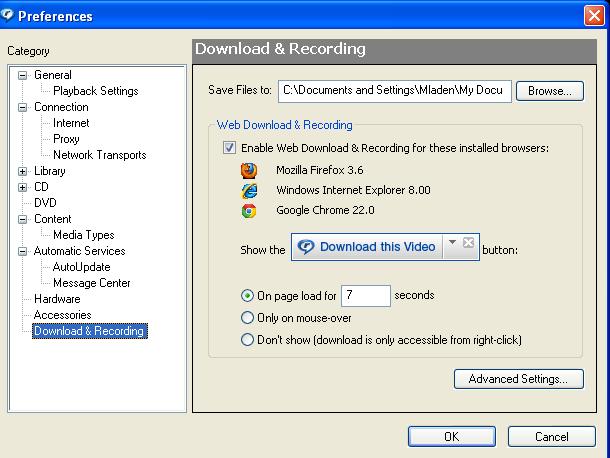610x458 pixels.
Task: Toggle Enable Web Download & Recording checkbox
Action: (x=229, y=148)
